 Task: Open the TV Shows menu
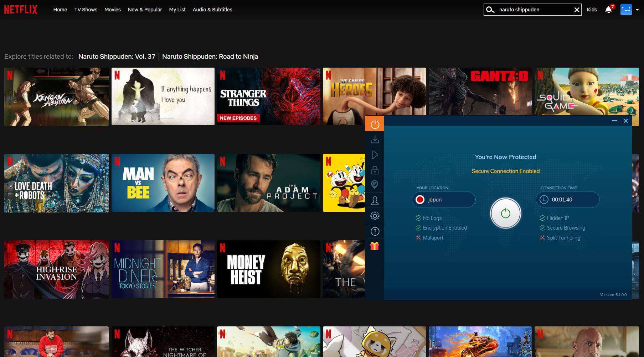(86, 10)
